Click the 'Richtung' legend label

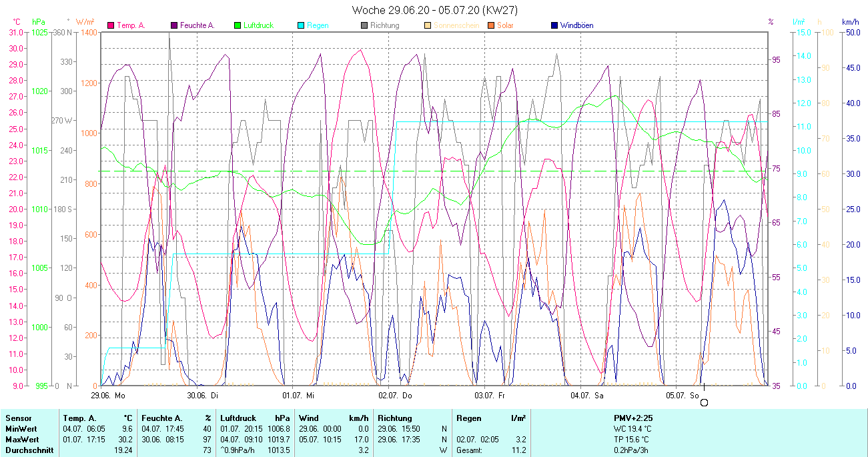pos(384,25)
